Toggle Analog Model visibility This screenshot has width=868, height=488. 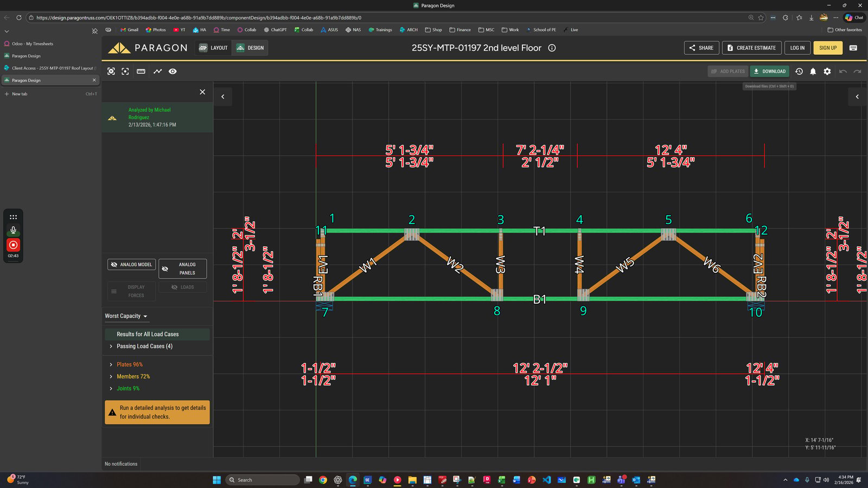point(131,265)
